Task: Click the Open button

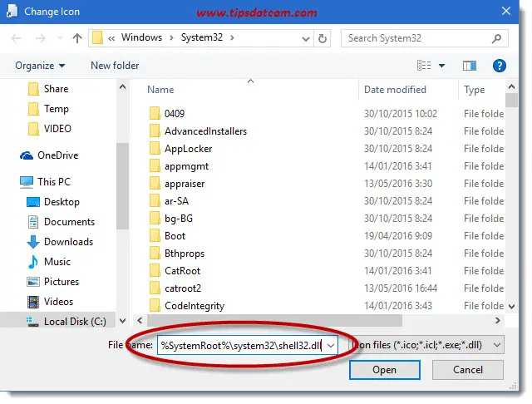Action: coord(384,370)
